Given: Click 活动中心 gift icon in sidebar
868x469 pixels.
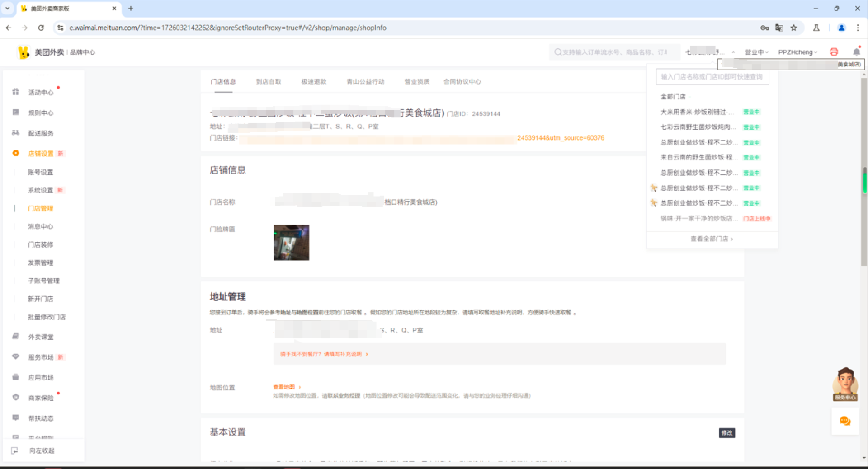Looking at the screenshot, I should tap(16, 92).
